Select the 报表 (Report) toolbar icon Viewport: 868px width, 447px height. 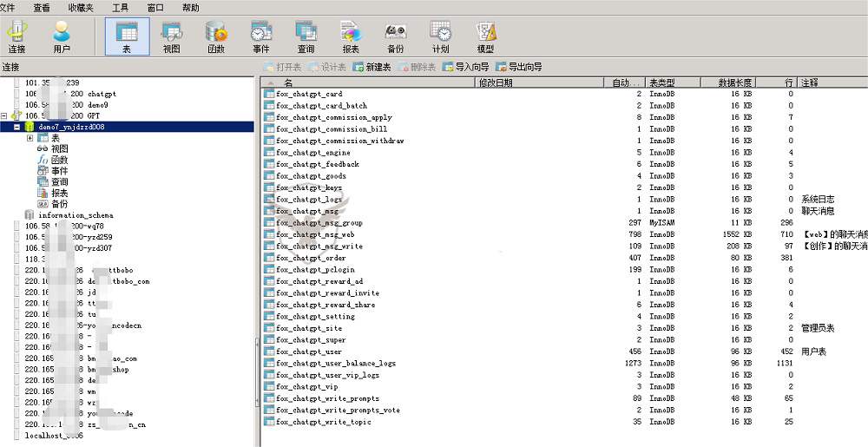[351, 37]
